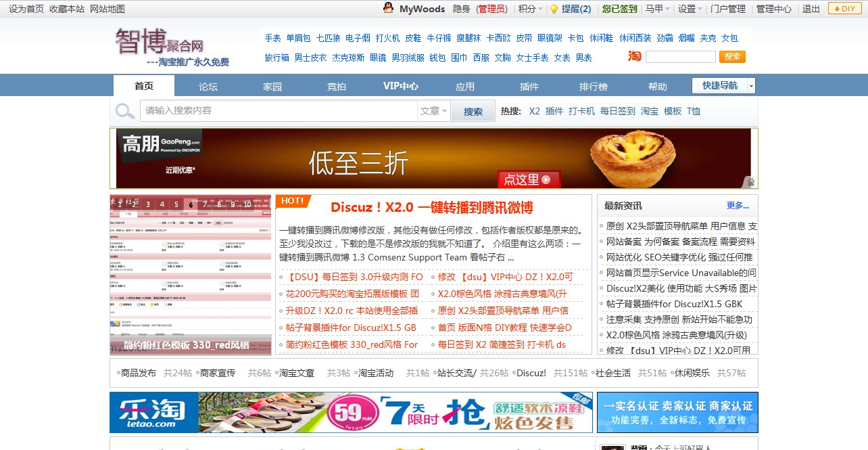Click the blue 搜索 forum search button
The image size is (868, 450).
[x=473, y=112]
